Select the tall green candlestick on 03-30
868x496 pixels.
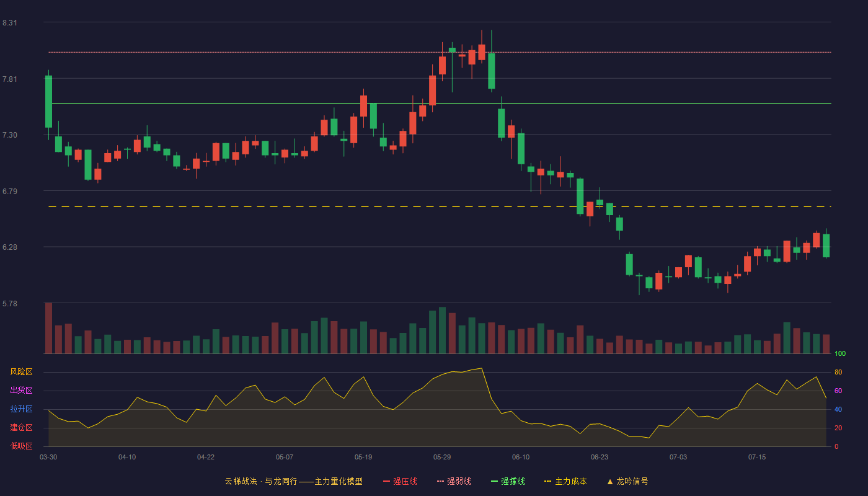click(48, 102)
